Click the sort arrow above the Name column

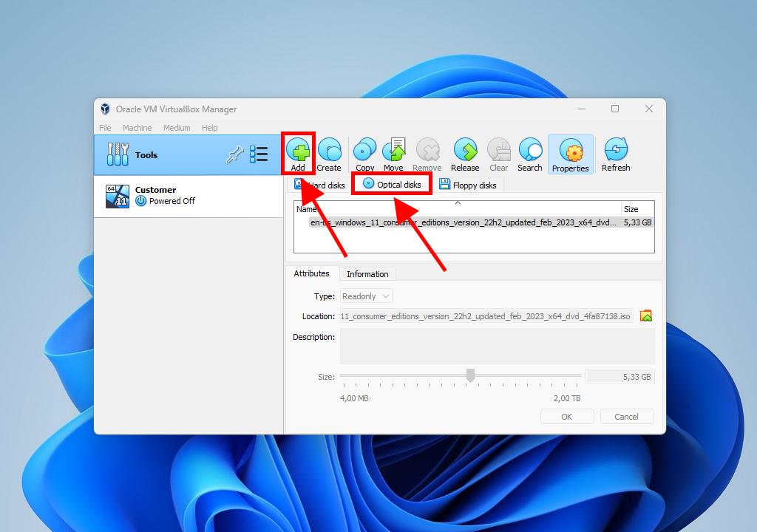[x=458, y=202]
